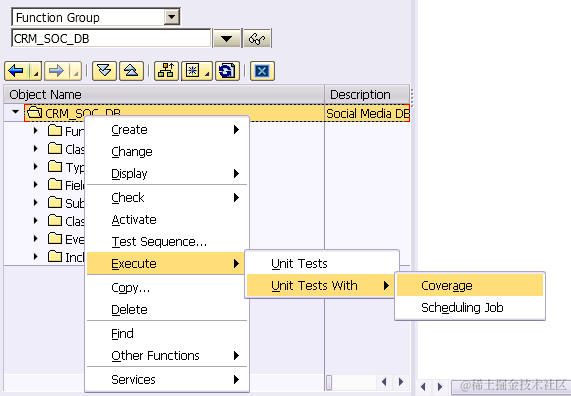Screen dimensions: 571x396
Task: Click tree panel scroll right arrow
Action: [x=401, y=382]
